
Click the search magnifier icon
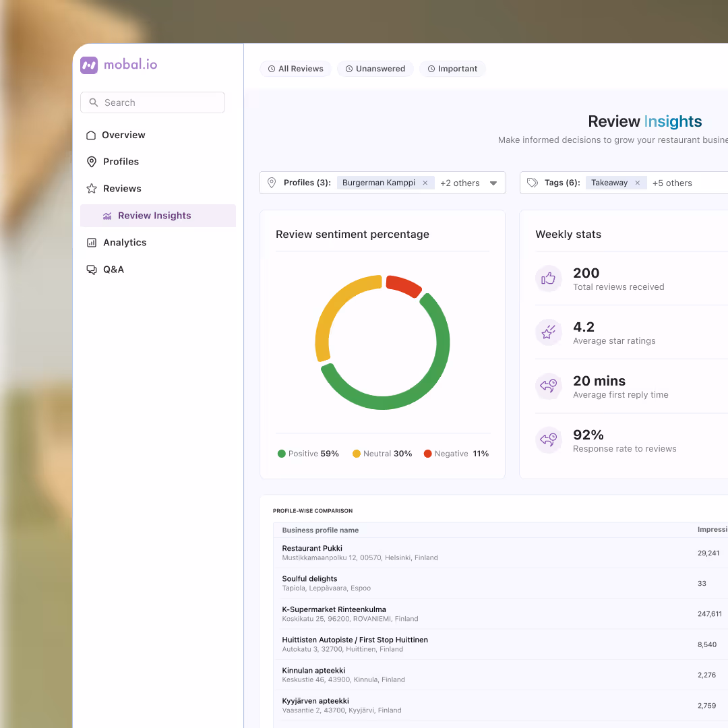93,102
